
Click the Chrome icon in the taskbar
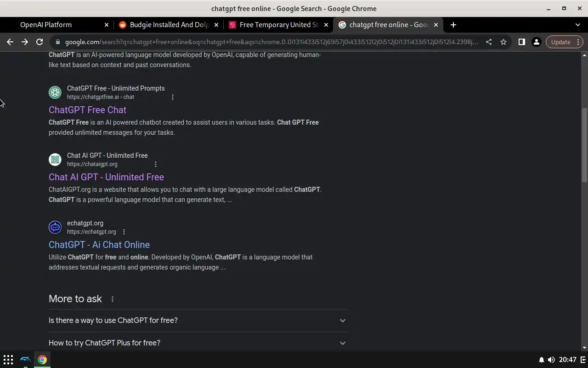(42, 360)
